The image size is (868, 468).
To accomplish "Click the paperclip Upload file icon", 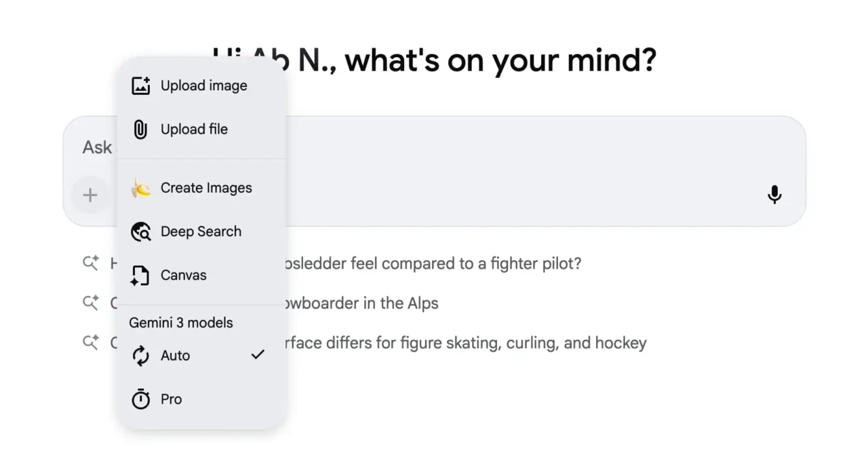I will (140, 129).
